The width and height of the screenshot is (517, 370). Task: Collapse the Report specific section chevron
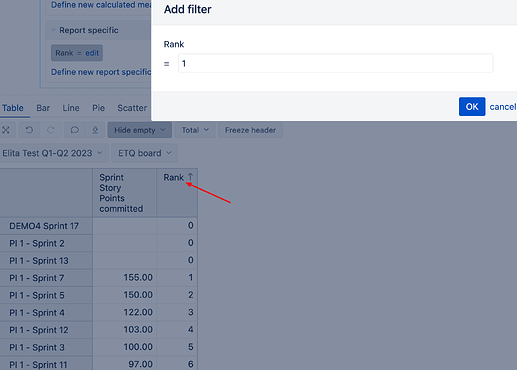click(53, 30)
